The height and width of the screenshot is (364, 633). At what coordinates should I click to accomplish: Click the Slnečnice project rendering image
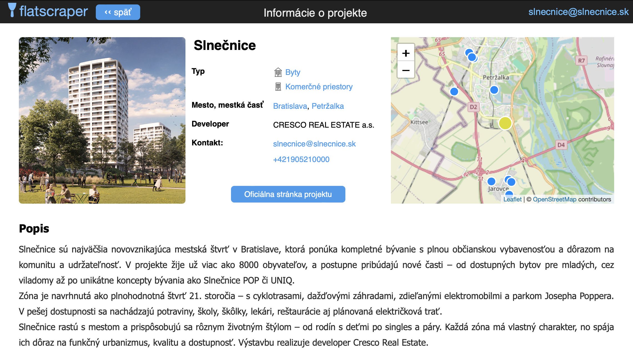pyautogui.click(x=102, y=120)
